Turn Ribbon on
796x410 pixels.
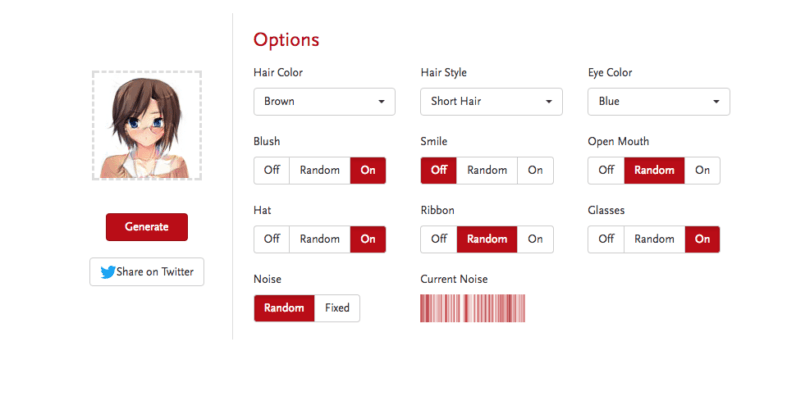535,239
